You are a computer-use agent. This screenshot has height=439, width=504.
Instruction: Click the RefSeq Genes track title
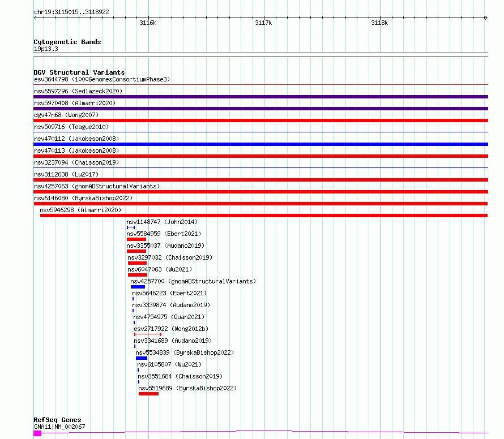click(57, 420)
